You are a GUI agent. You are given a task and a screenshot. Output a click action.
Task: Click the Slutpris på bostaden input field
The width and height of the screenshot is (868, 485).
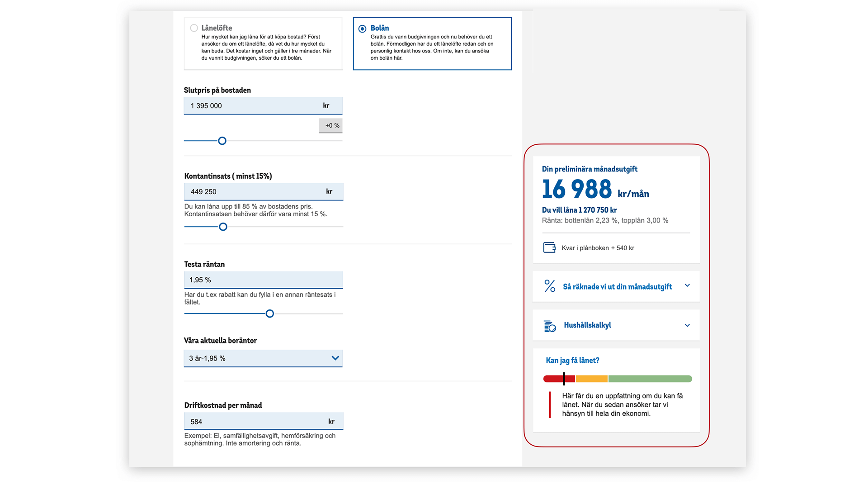(x=263, y=106)
